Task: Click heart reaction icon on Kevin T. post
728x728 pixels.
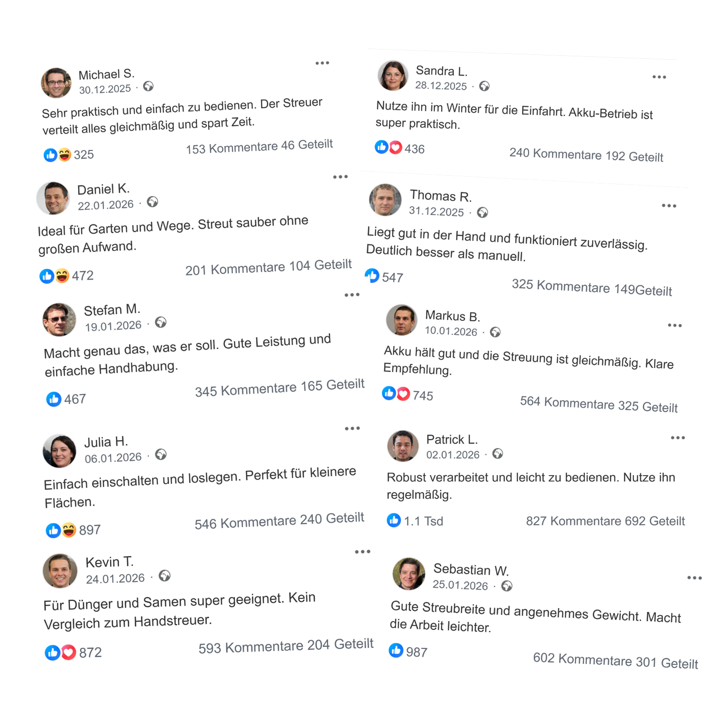Action: point(69,652)
